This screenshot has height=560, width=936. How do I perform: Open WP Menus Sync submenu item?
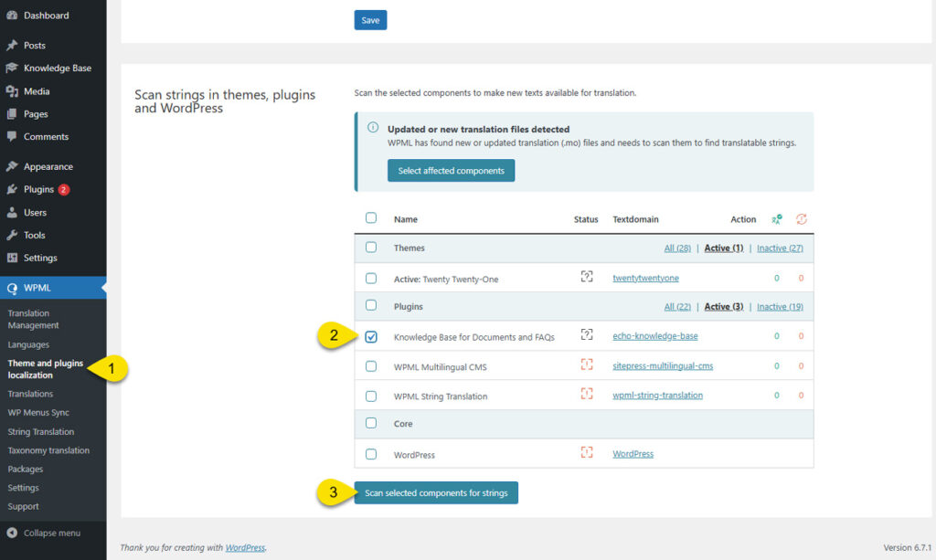(38, 413)
